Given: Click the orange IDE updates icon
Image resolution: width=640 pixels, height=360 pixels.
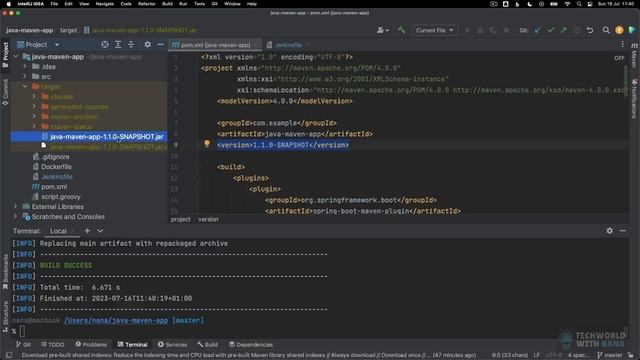Looking at the screenshot, I should (x=619, y=30).
